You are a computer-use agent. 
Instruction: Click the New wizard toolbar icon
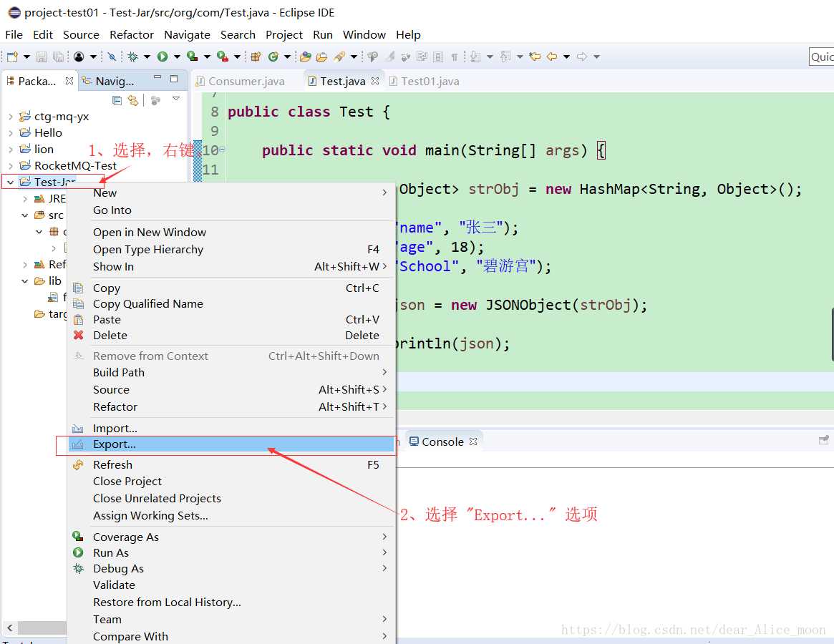click(x=12, y=57)
